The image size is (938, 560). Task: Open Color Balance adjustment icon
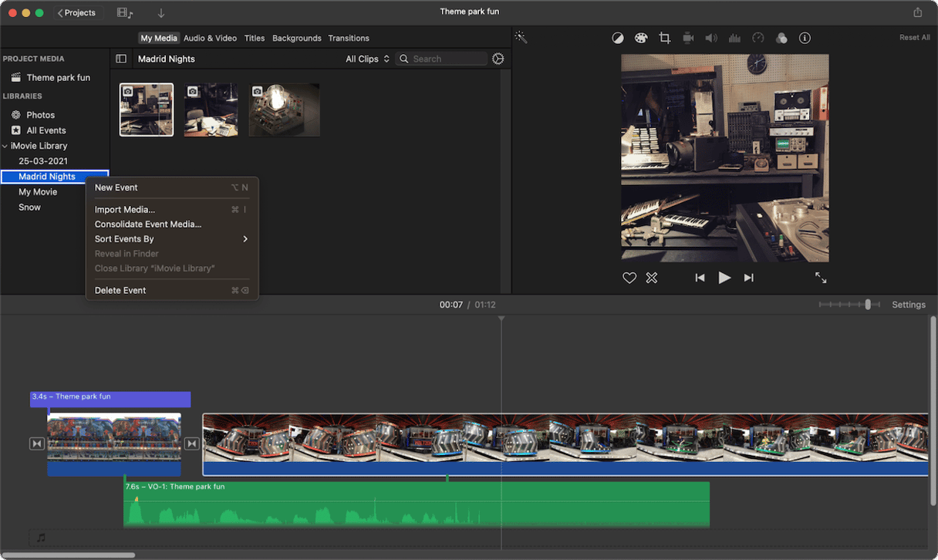pos(618,38)
